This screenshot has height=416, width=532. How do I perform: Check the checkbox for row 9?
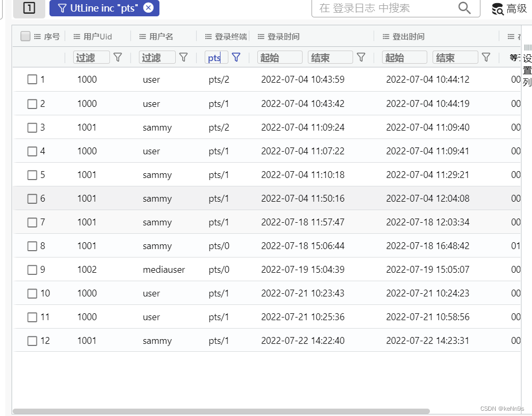32,270
